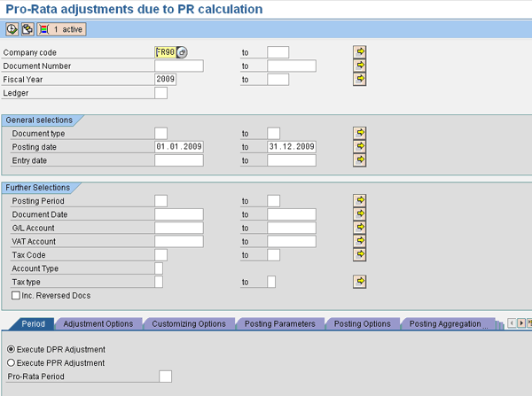Click the Document Number 'to' field
Screen dimensions: 532x396
[x=292, y=66]
